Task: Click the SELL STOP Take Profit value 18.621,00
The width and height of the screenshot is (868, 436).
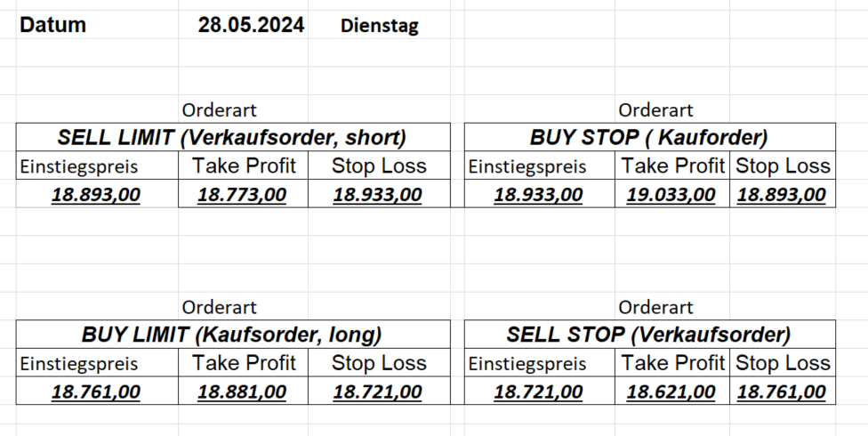Action: click(671, 392)
